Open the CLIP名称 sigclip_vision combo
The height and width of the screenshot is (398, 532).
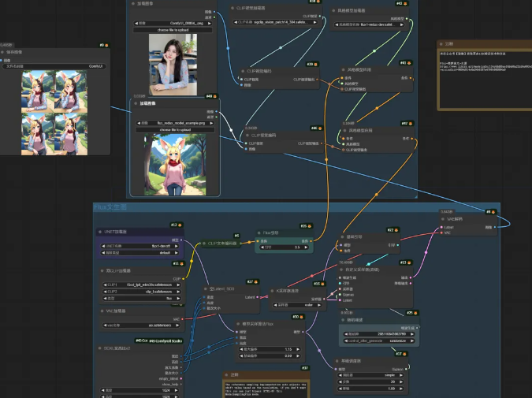click(275, 22)
